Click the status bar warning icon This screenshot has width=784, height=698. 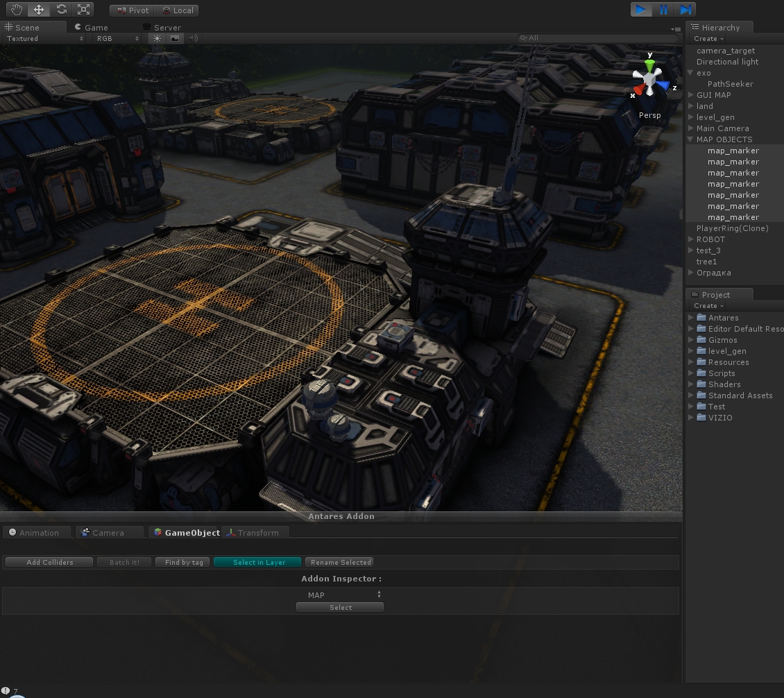click(6, 691)
